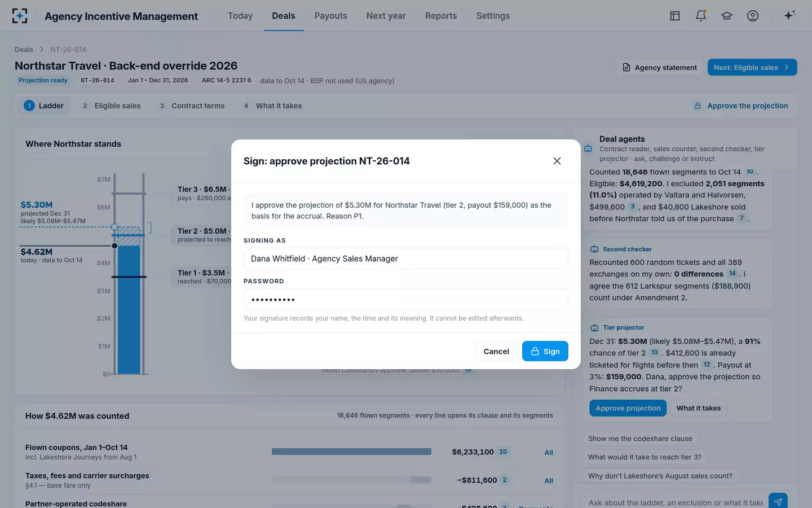The height and width of the screenshot is (508, 812).
Task: Click the Tier projector robot icon
Action: 594,327
